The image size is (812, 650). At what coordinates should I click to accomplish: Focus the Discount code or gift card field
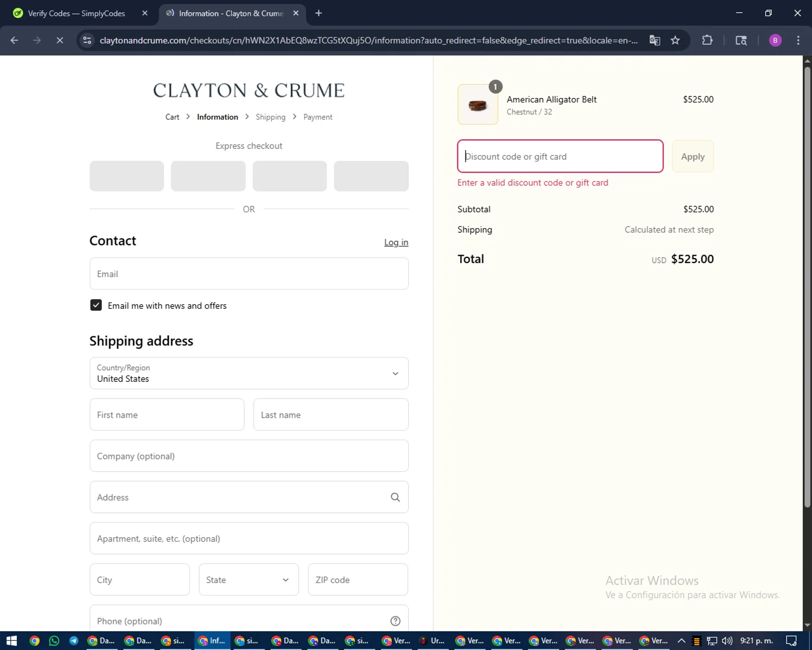[x=560, y=157]
